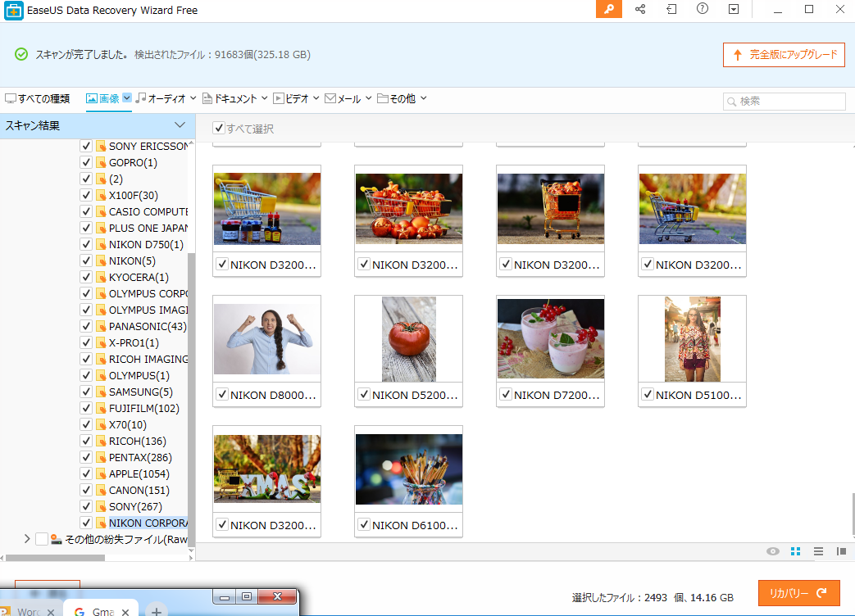This screenshot has height=616, width=855.
Task: Open the オーディオ filter dropdown arrow
Action: point(193,98)
